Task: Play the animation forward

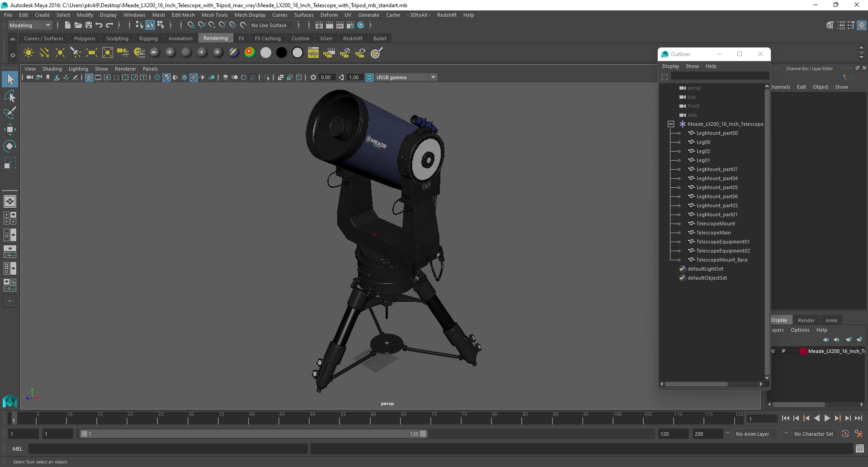Action: pyautogui.click(x=827, y=419)
